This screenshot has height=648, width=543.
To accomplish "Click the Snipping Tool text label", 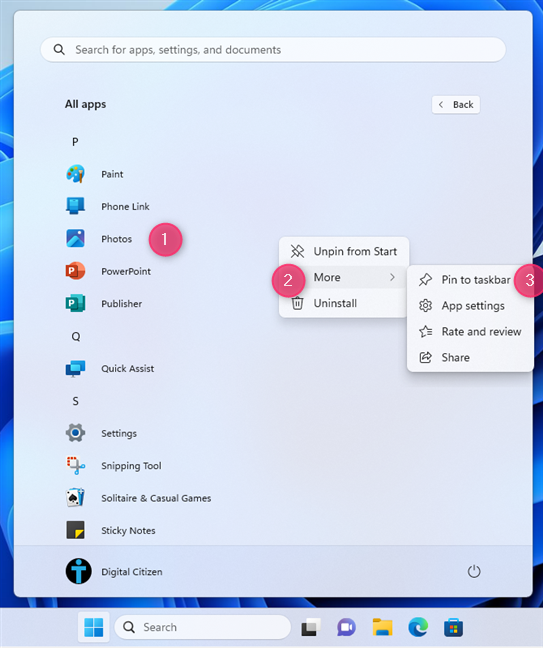I will tap(131, 466).
